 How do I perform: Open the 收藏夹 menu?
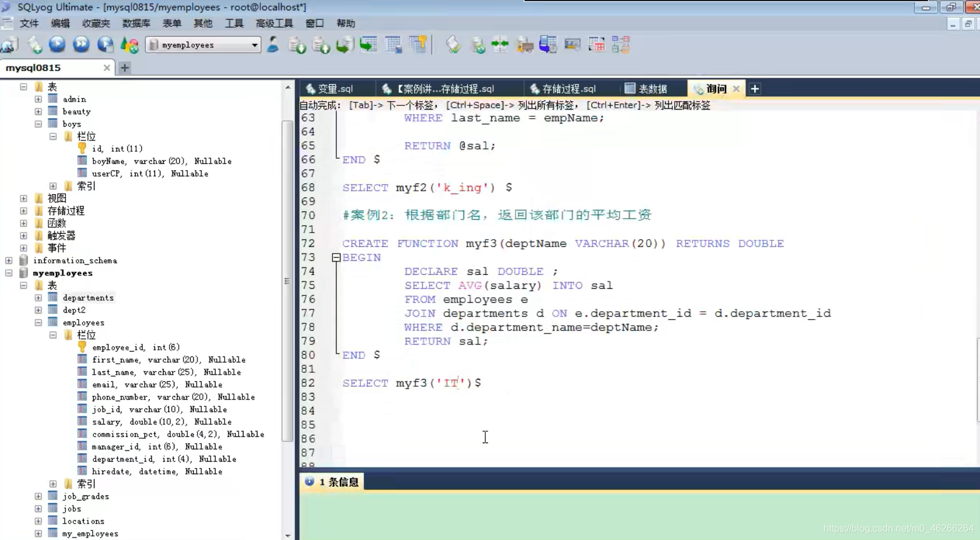coord(96,23)
